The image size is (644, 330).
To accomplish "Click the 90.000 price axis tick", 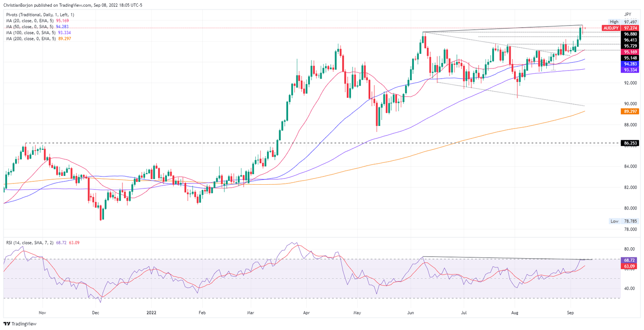I will pyautogui.click(x=630, y=104).
